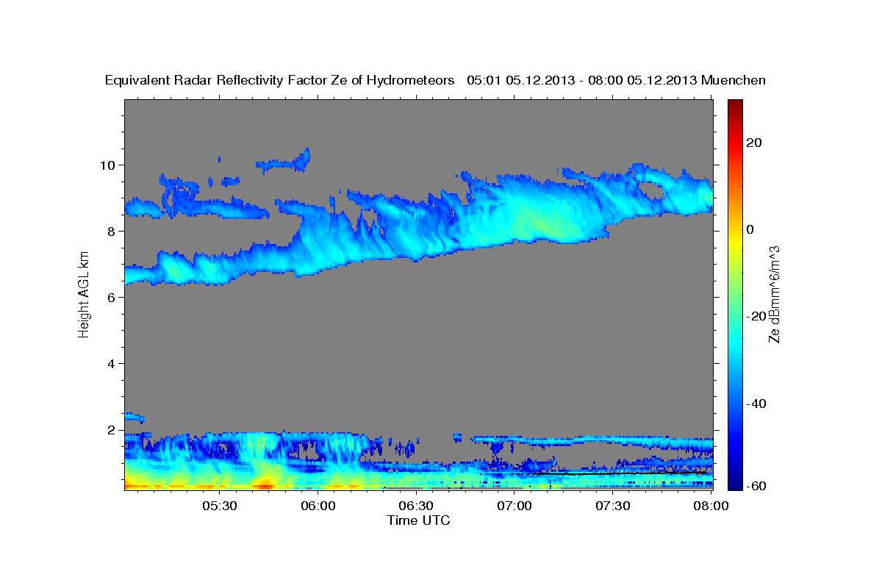The width and height of the screenshot is (882, 588).
Task: Click the colorbar label '-40'
Action: tap(756, 404)
